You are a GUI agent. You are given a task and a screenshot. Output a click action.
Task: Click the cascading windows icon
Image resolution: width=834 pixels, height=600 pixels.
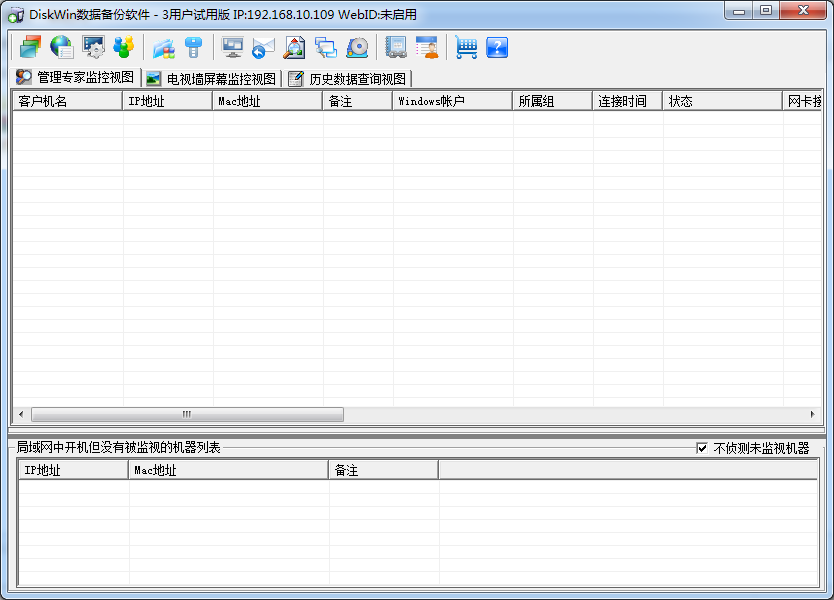point(327,47)
